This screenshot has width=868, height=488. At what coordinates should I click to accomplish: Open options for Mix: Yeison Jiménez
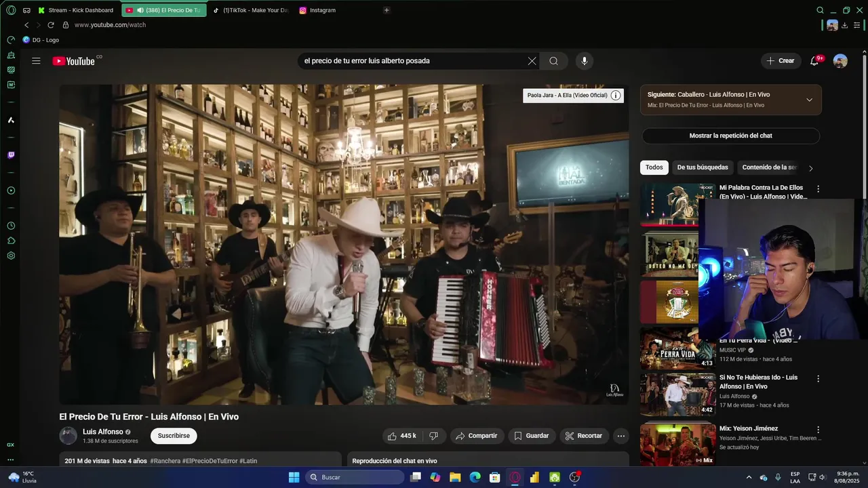click(x=818, y=430)
